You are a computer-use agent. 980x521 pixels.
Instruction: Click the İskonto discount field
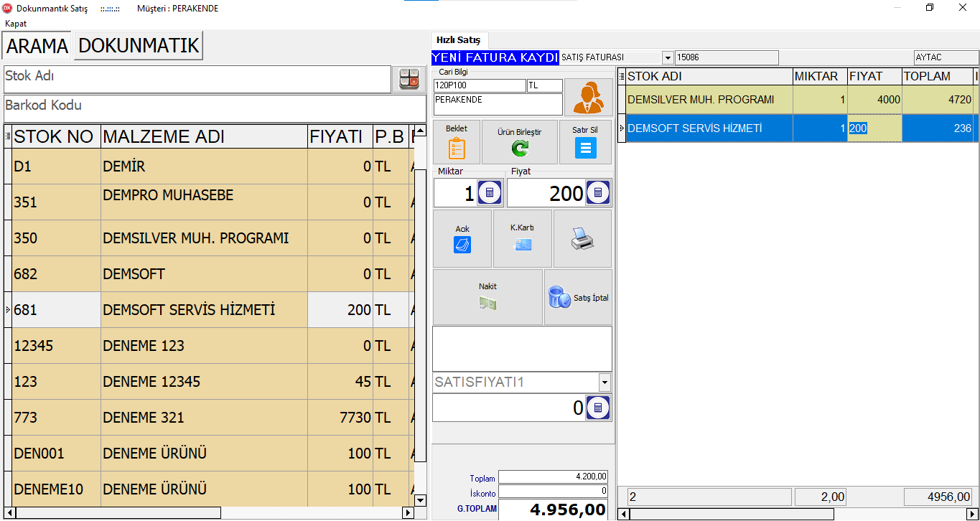click(x=553, y=492)
